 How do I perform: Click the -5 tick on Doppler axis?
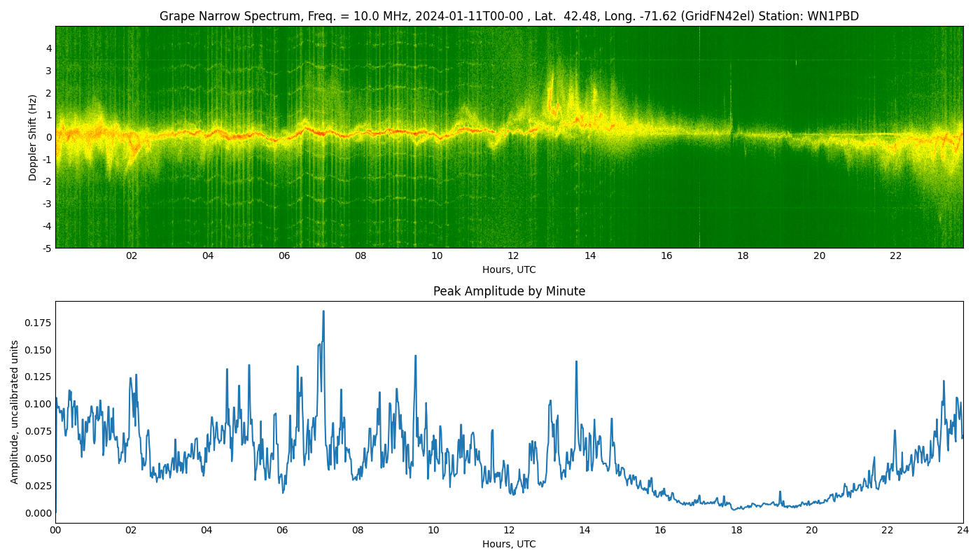click(46, 248)
